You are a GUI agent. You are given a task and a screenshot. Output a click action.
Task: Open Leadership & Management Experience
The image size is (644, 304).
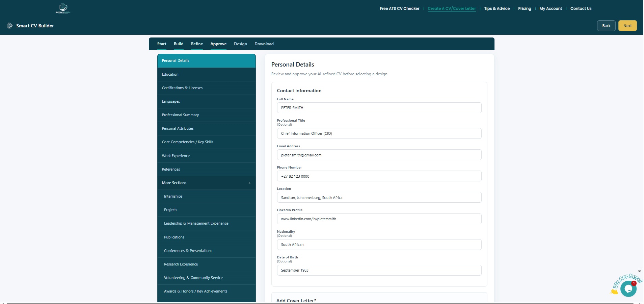(x=207, y=223)
